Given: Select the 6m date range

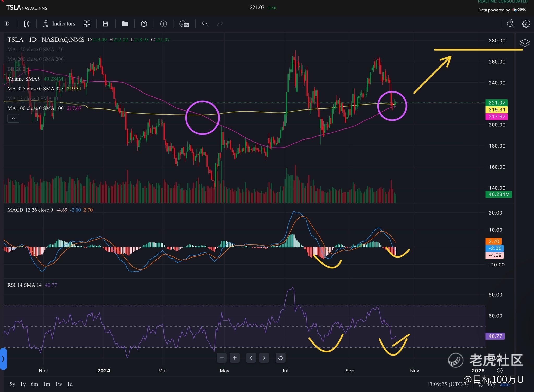Looking at the screenshot, I should point(34,384).
